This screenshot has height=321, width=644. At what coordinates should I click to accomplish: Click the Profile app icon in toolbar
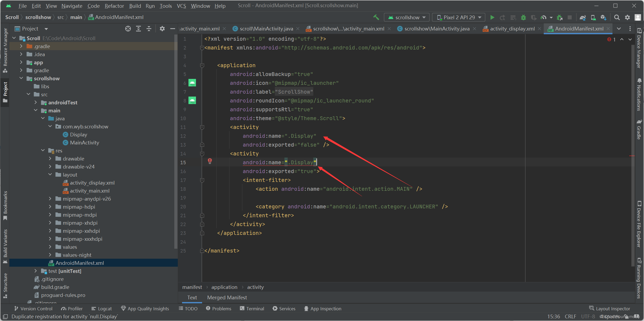(543, 17)
